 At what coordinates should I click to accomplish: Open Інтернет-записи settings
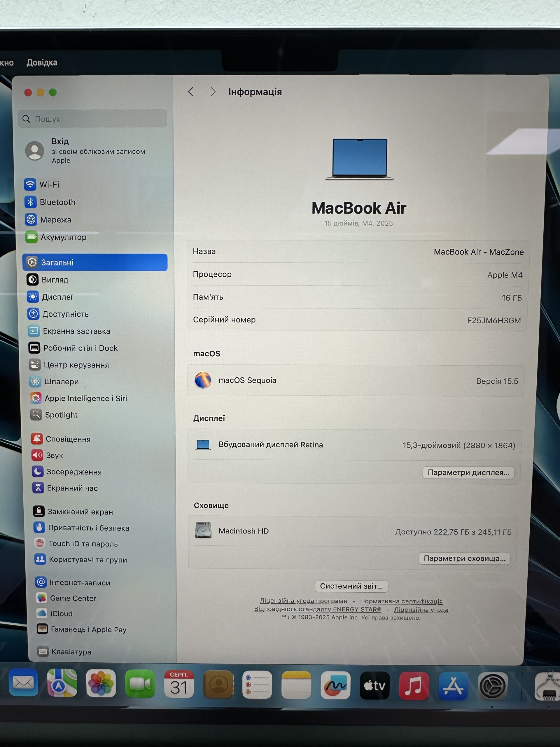click(x=73, y=582)
